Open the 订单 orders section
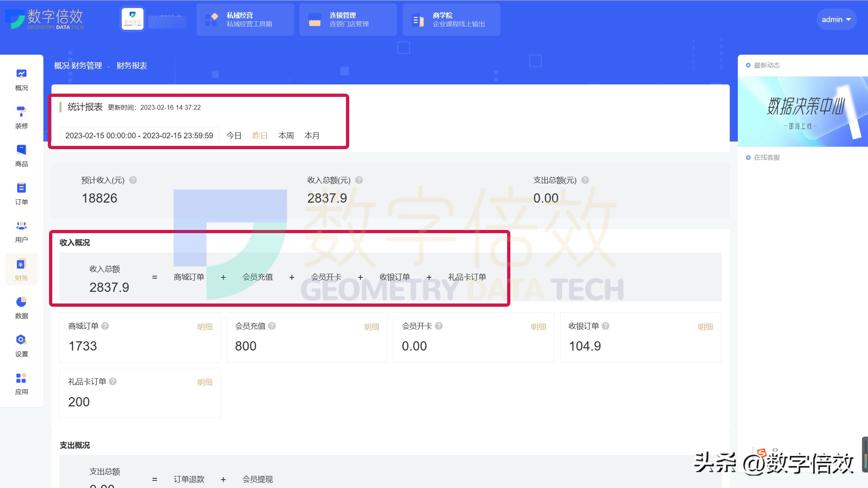Viewport: 868px width, 488px height. (x=21, y=193)
